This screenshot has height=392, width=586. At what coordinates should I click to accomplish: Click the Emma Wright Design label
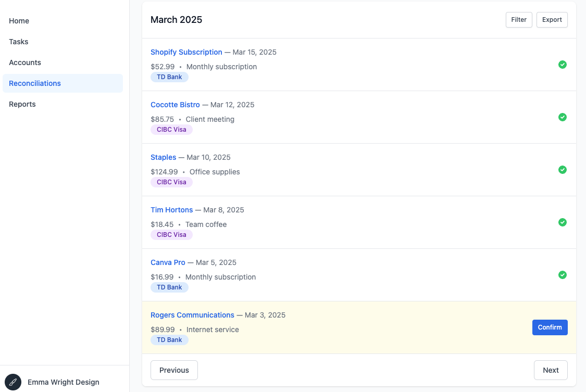click(x=64, y=382)
